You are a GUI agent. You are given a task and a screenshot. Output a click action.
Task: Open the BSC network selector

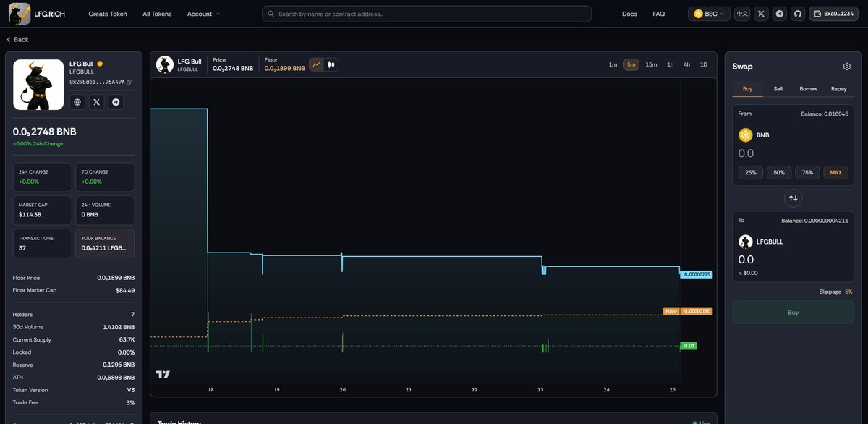click(709, 14)
